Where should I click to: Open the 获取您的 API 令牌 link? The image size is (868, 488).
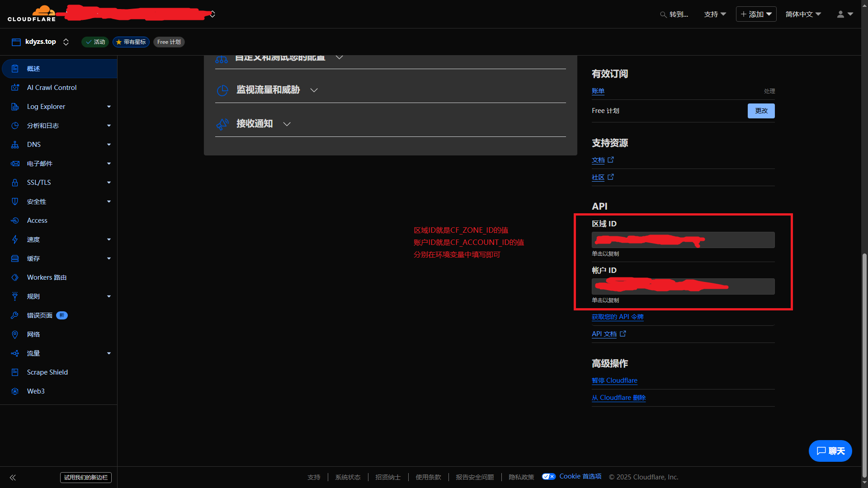pyautogui.click(x=618, y=317)
